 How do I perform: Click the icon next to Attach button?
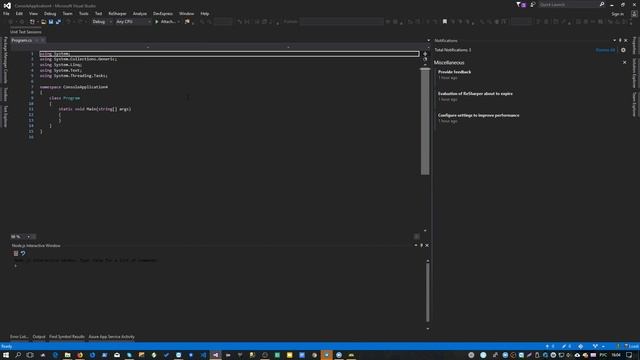pos(187,22)
